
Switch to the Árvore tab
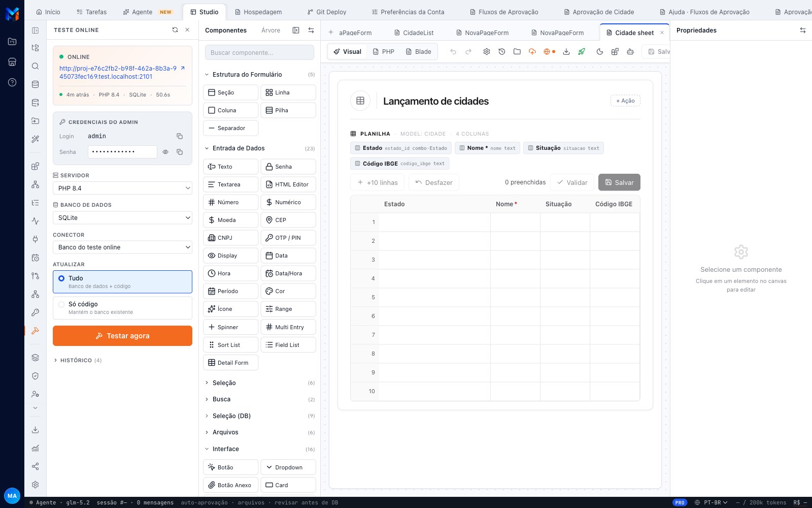pos(271,30)
